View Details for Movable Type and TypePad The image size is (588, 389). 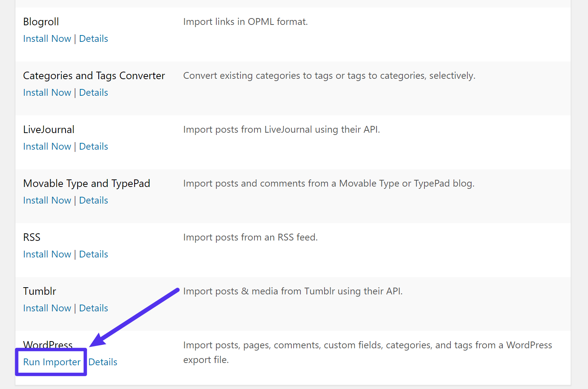pyautogui.click(x=93, y=200)
